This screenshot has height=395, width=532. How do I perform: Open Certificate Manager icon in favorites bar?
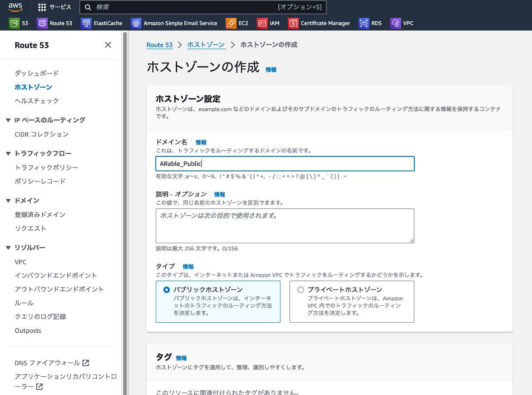[x=293, y=23]
